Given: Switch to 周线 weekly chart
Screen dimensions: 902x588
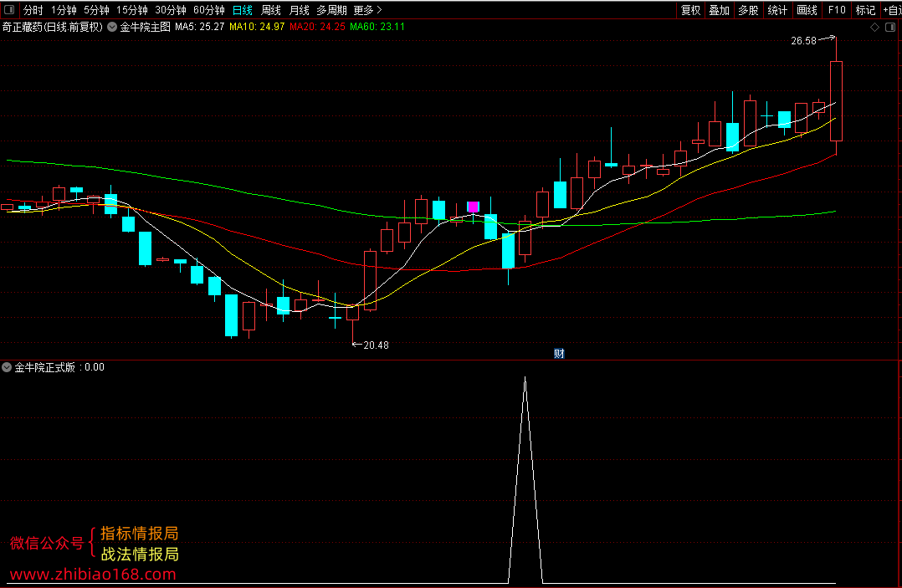Looking at the screenshot, I should tap(271, 10).
